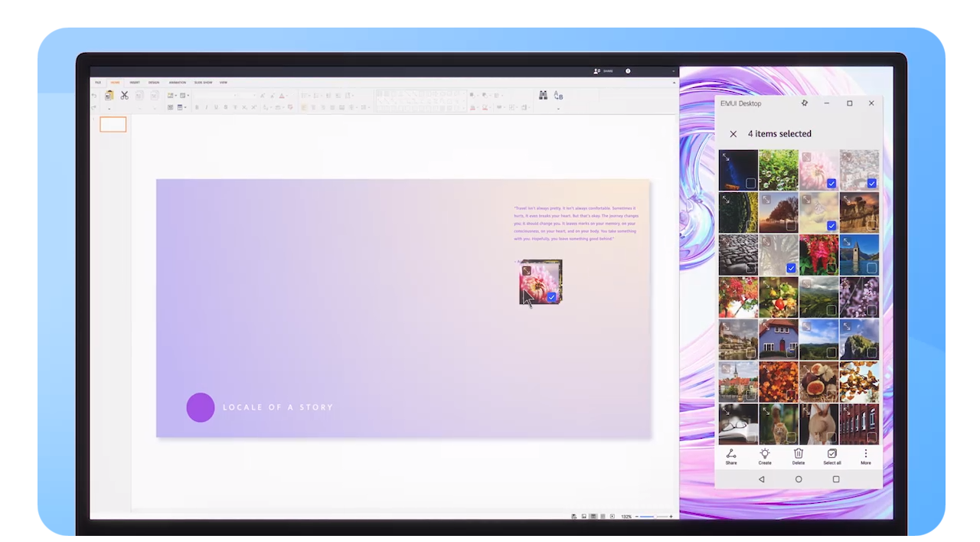Open the title bar options chevron
The width and height of the screenshot is (980, 542).
(x=674, y=71)
